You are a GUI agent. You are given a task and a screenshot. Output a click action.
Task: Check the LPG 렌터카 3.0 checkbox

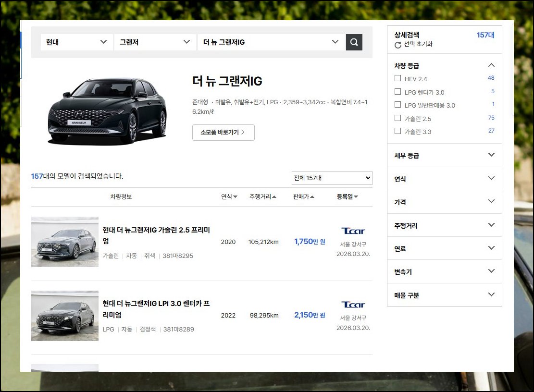[397, 92]
